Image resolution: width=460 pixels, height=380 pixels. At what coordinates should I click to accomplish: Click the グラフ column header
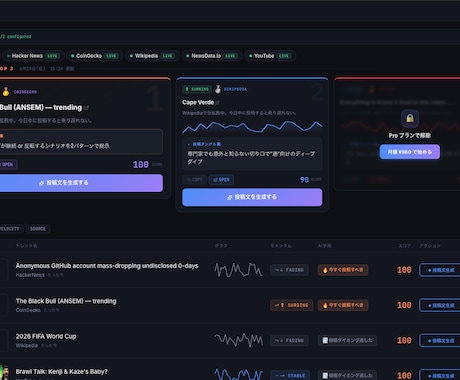coord(221,246)
